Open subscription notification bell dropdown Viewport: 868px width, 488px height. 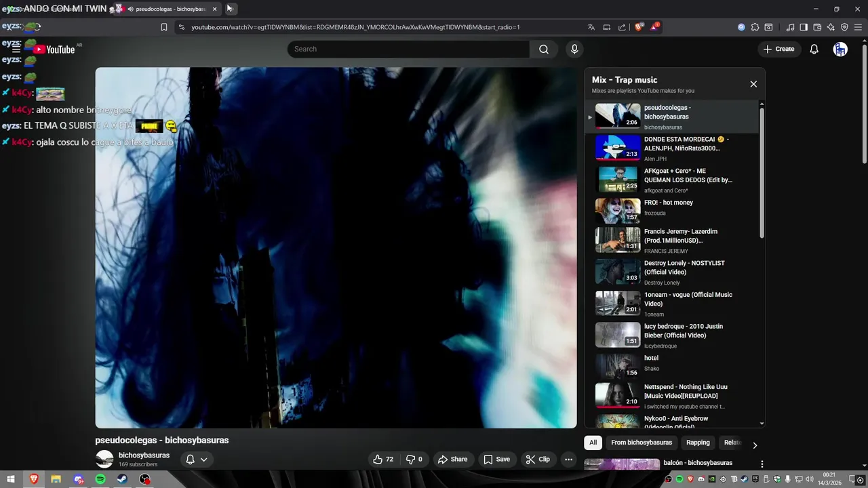point(197,459)
